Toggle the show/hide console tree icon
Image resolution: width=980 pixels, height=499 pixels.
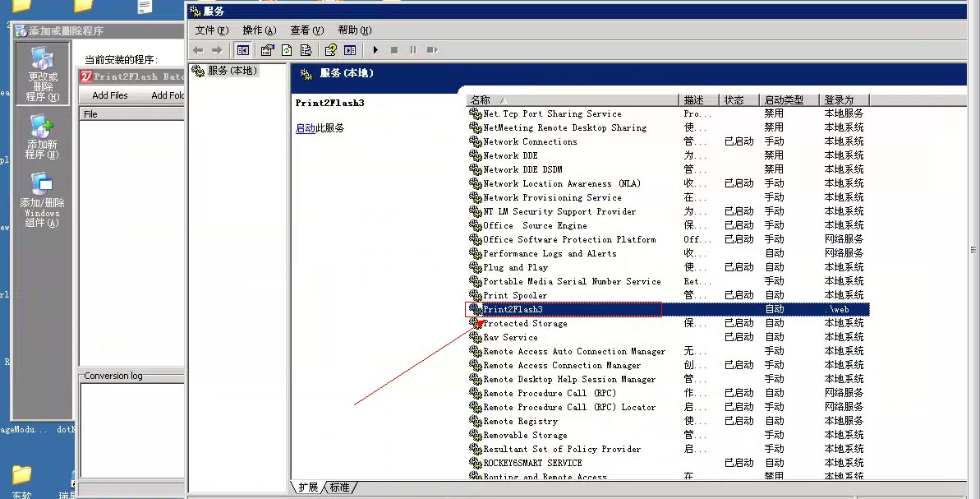[242, 50]
